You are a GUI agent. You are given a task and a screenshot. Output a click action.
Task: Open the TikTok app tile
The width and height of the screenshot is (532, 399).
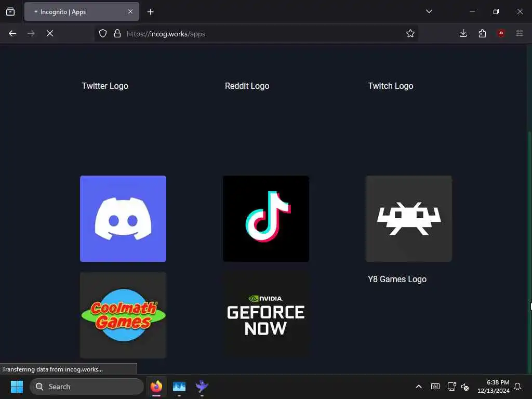[266, 219]
